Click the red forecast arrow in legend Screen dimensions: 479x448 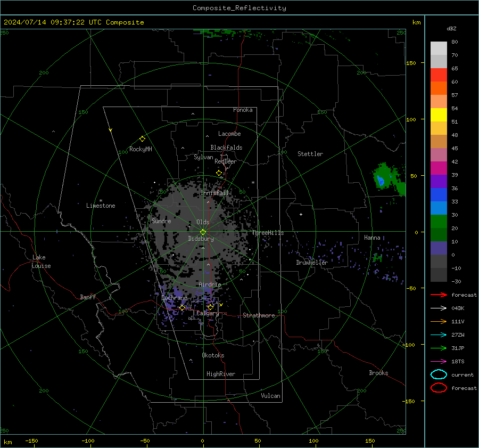(439, 295)
